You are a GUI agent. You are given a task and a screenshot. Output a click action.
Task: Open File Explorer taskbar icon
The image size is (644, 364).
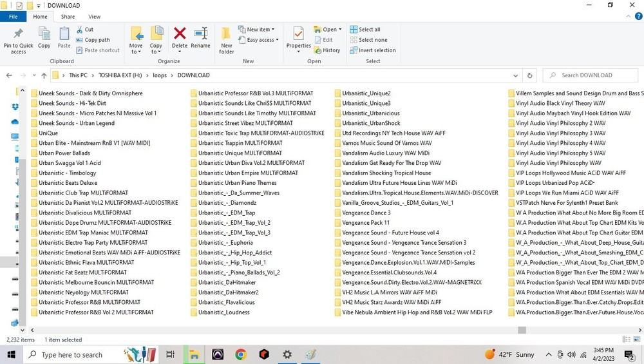tap(194, 354)
